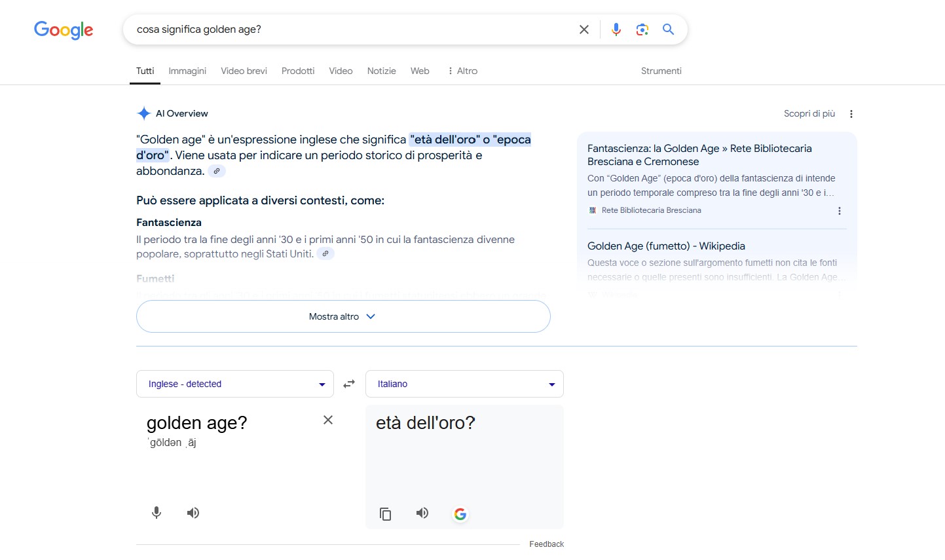
Task: Select the Web tab
Action: point(420,71)
